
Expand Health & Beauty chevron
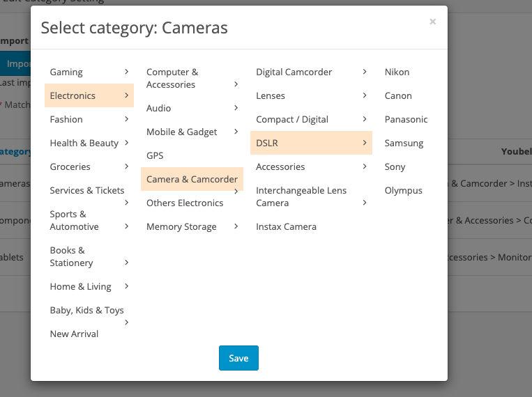coord(126,143)
